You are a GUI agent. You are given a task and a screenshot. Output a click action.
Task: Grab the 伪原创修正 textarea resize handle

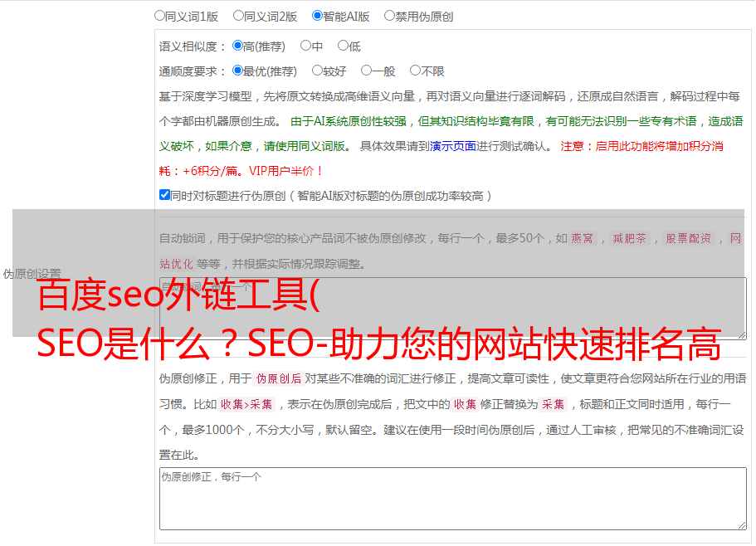point(742,525)
